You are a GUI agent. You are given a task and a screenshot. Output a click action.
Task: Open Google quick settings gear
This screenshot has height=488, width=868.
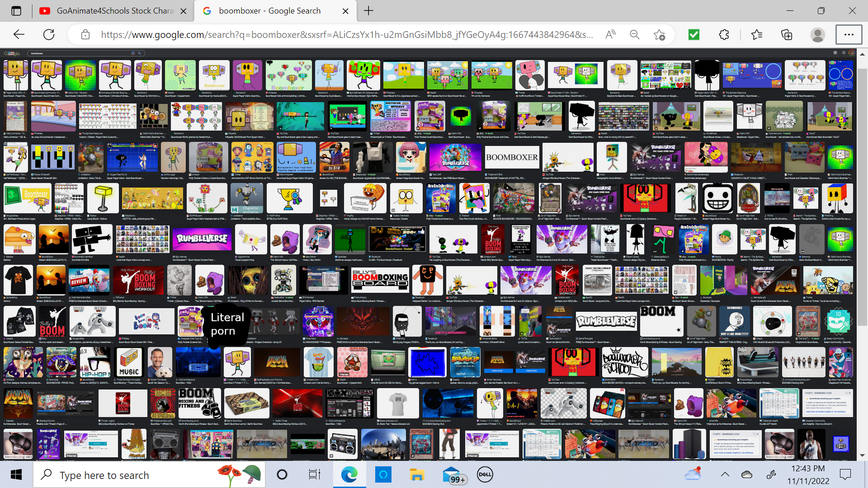coord(835,53)
